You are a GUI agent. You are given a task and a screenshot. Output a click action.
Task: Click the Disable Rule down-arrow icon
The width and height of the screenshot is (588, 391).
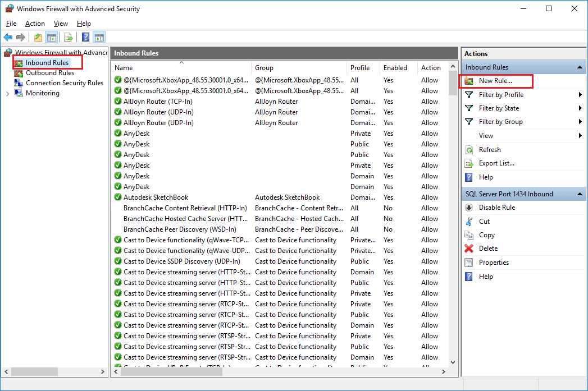[x=469, y=208]
